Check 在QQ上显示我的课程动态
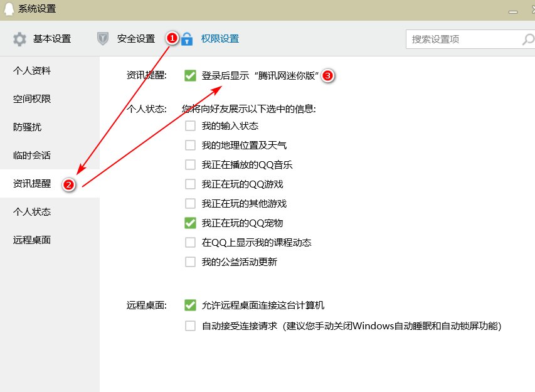Image resolution: width=535 pixels, height=392 pixels. [190, 242]
